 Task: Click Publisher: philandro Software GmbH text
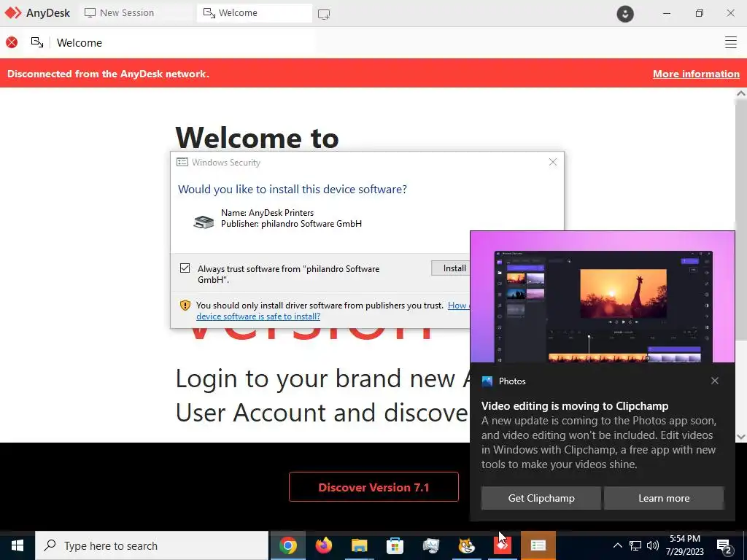tap(291, 224)
